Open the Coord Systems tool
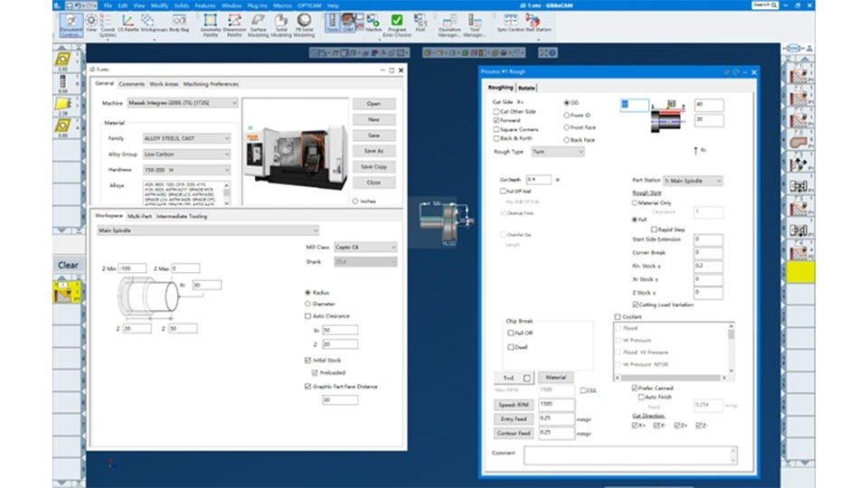Viewport: 868px width, 488px height. tap(107, 25)
